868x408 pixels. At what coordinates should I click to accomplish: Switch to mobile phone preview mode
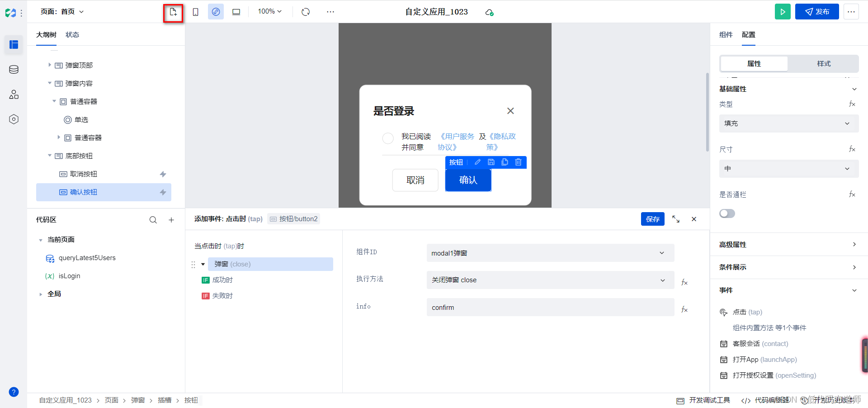pos(195,12)
